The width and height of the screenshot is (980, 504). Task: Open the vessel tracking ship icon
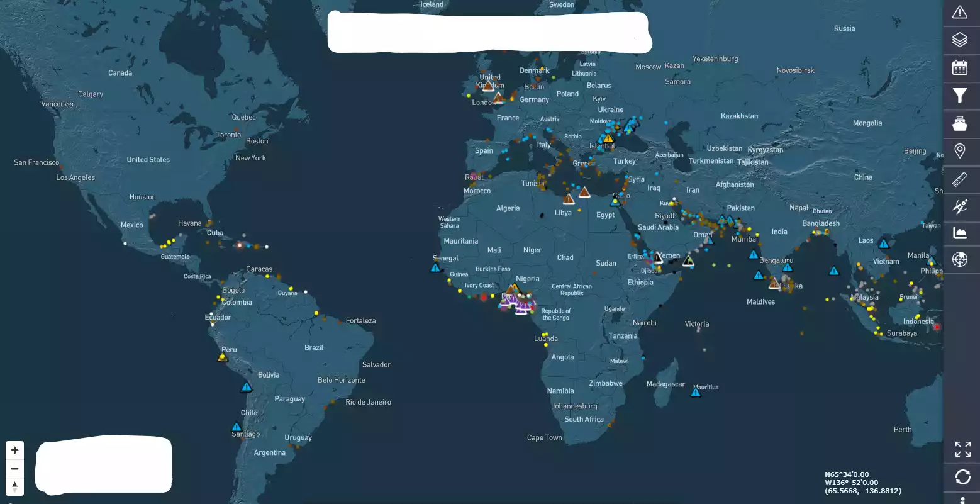961,123
